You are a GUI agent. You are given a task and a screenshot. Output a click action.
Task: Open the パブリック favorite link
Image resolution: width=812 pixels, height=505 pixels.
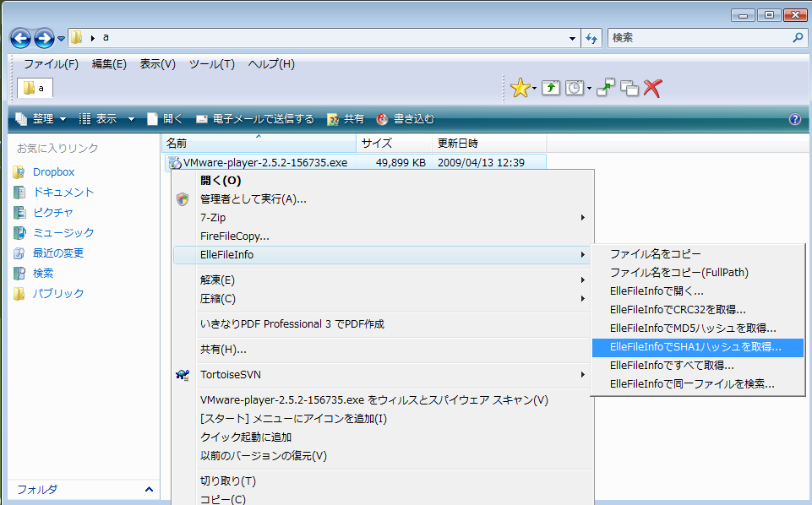(58, 293)
